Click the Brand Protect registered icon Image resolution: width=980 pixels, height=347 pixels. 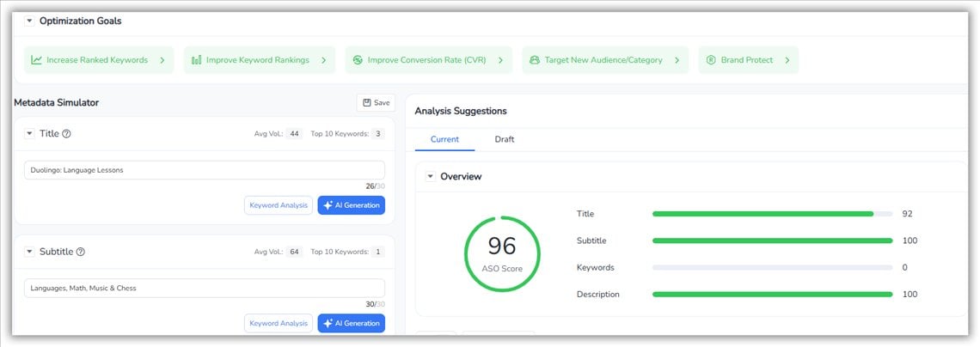click(x=711, y=60)
